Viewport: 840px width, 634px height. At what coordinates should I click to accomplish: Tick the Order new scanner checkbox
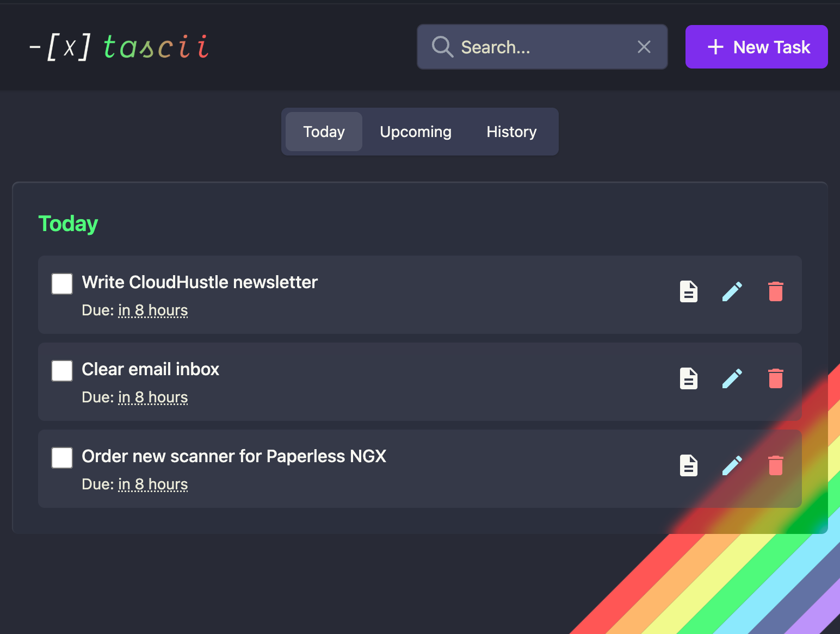coord(62,458)
